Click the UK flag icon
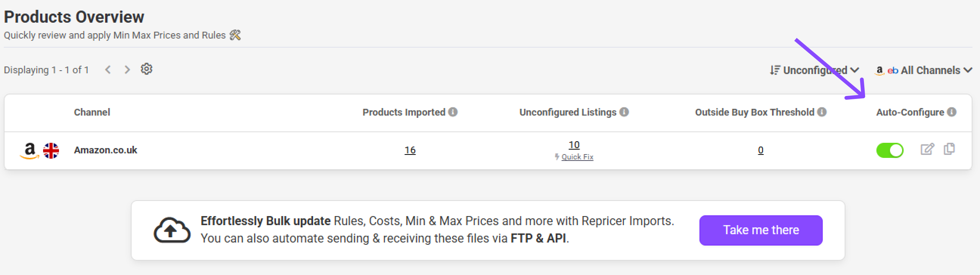980x275 pixels. coord(51,150)
